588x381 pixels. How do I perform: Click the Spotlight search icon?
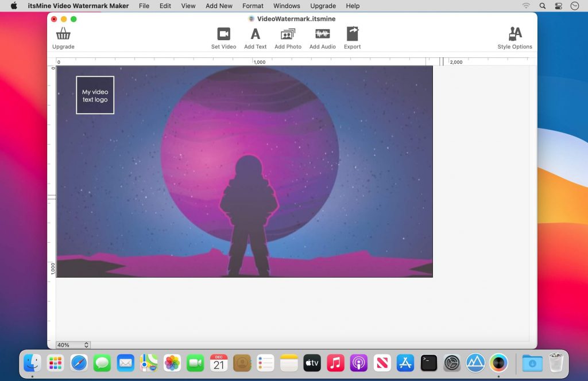(541, 6)
